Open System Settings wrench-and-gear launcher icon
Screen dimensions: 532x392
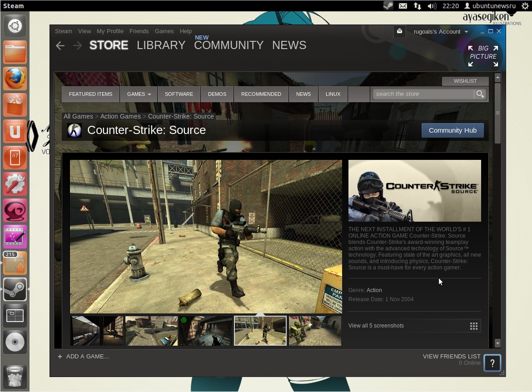15,184
